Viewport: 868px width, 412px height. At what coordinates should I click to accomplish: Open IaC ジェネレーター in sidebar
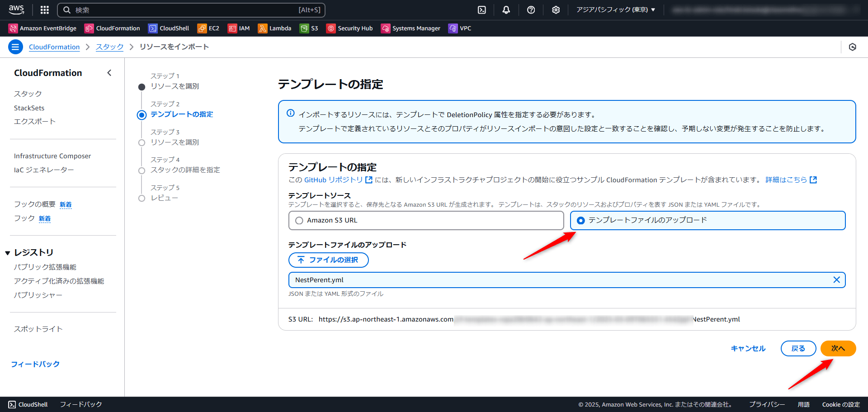click(44, 170)
